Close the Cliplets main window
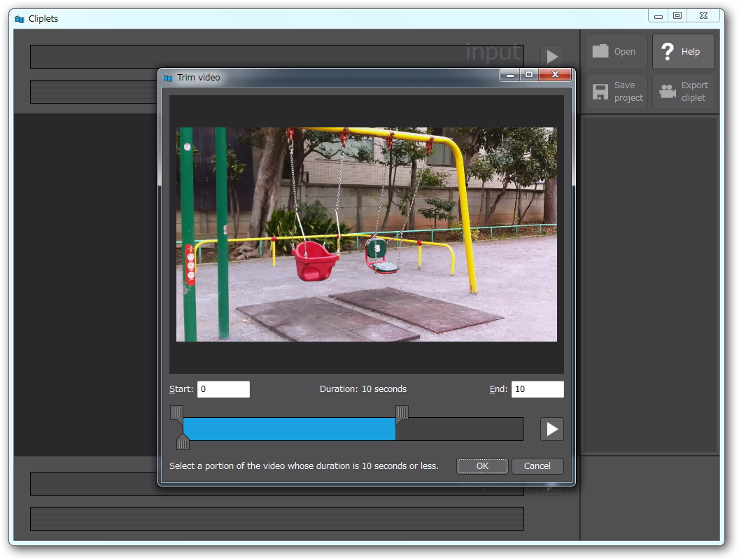Viewport: 739px width, 560px height. [x=703, y=16]
